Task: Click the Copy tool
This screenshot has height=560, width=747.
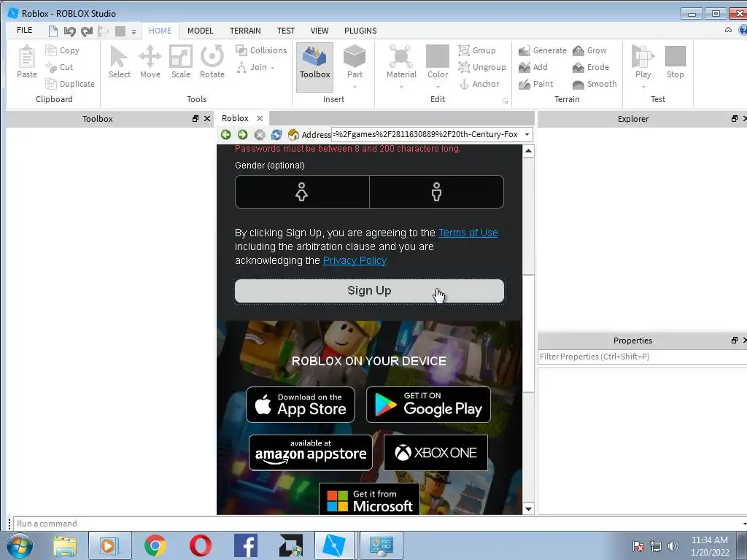Action: click(63, 50)
